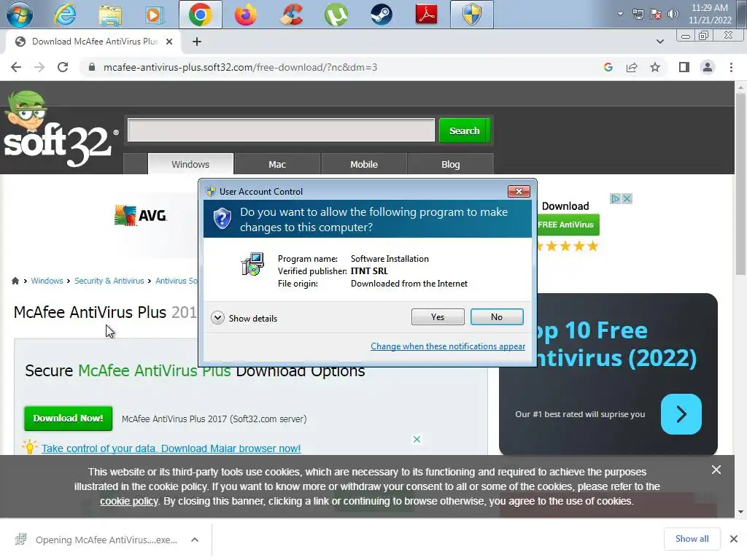Open the Windows Start menu orb
Viewport: 747px width, 560px height.
point(19,15)
